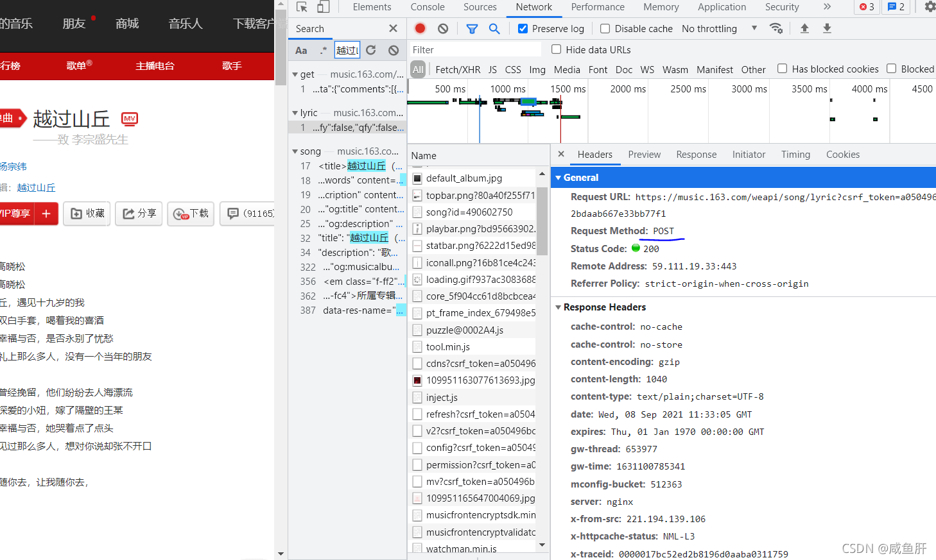
Task: Close the request details pane
Action: (x=561, y=154)
